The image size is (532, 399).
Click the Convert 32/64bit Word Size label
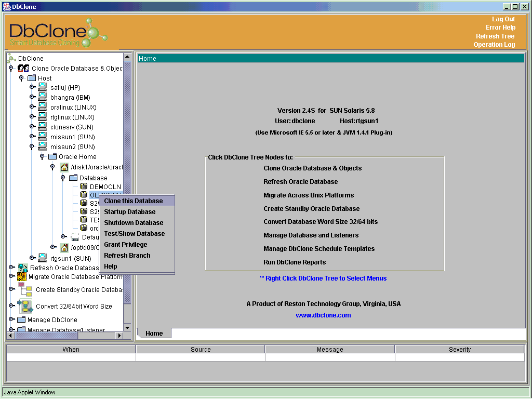point(74,306)
